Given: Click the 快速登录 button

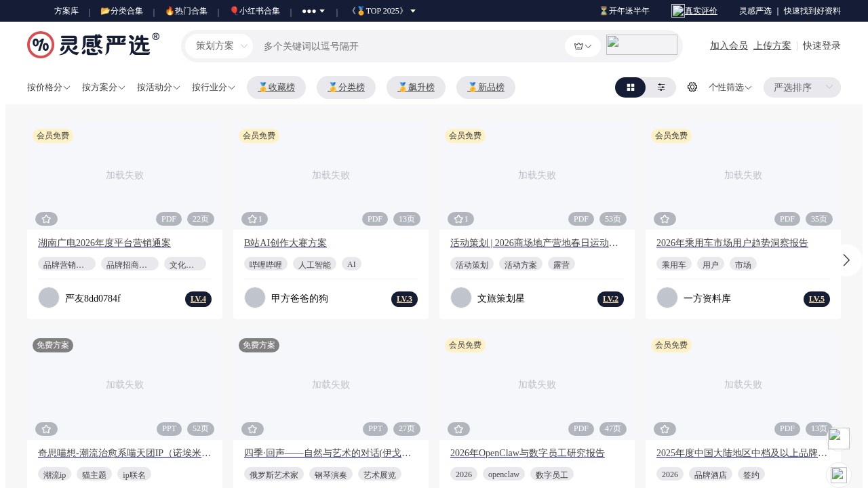Looking at the screenshot, I should [821, 45].
